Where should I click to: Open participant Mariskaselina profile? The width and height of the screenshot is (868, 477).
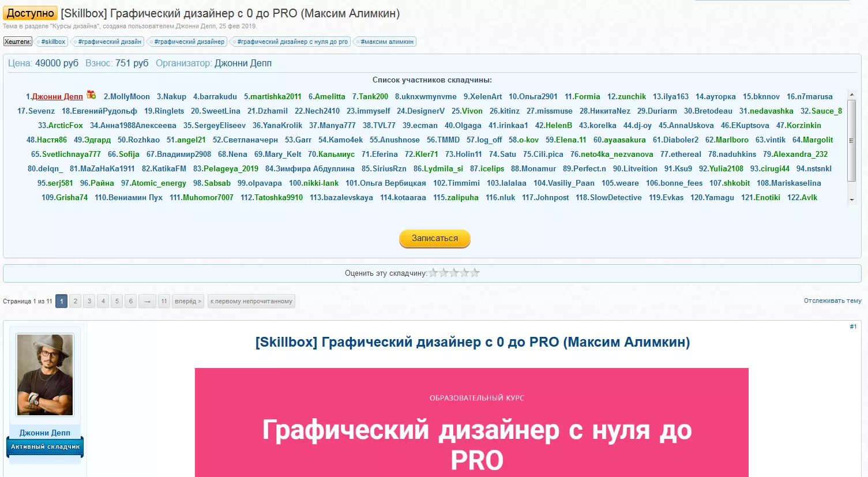[x=796, y=183]
